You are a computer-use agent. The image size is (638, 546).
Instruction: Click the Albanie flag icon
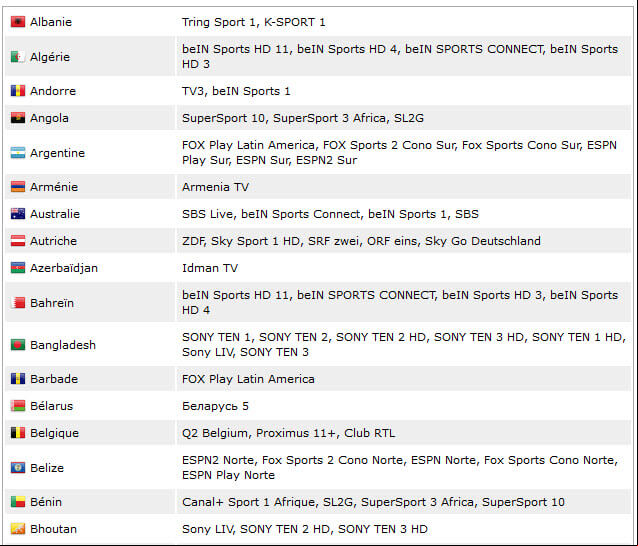coord(18,22)
